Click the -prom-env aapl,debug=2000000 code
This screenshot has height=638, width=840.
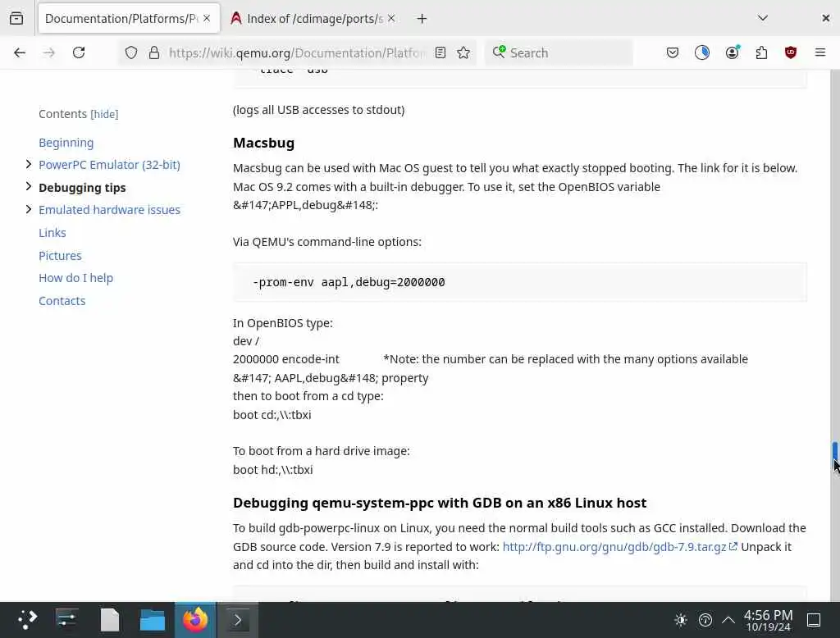[349, 282]
